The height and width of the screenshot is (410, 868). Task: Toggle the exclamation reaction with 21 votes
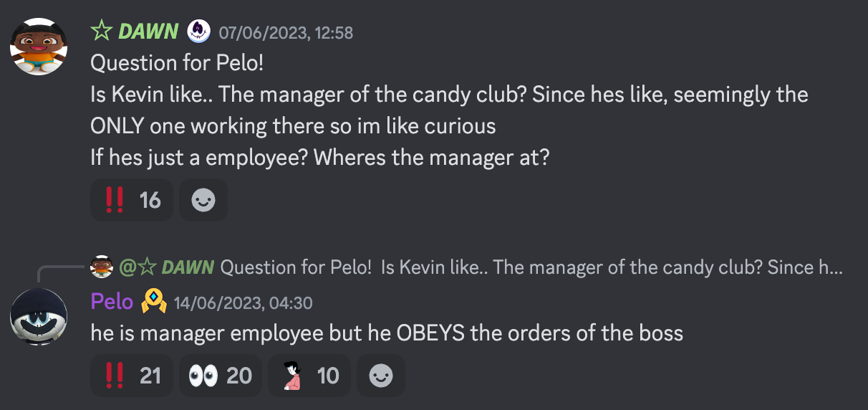click(132, 376)
